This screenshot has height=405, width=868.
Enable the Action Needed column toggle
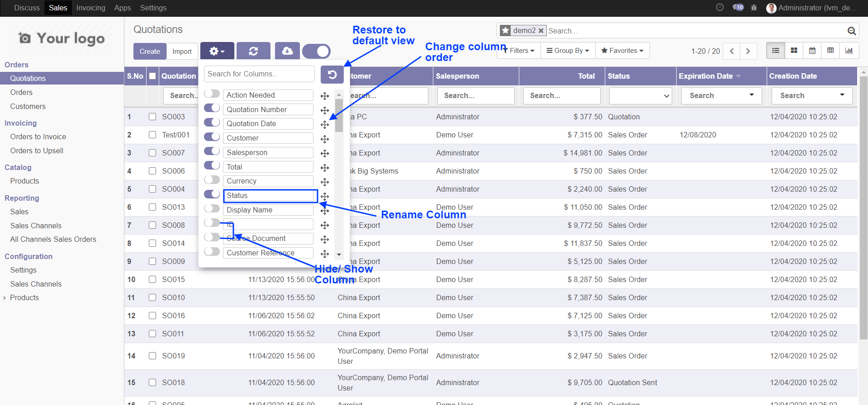(x=212, y=94)
